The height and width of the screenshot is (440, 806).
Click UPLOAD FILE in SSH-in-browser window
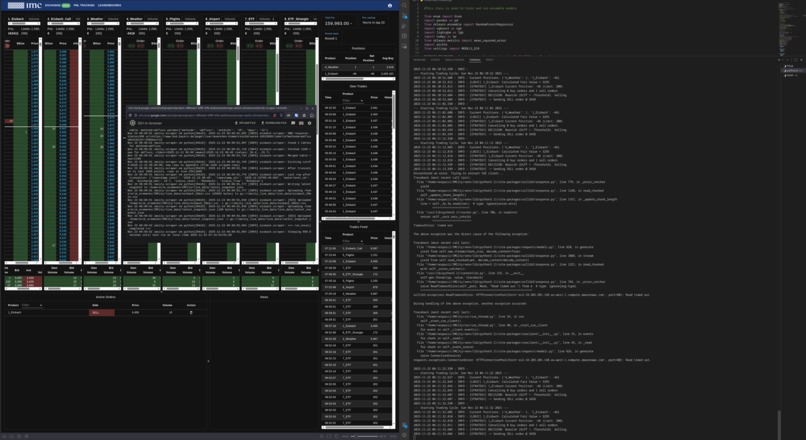point(245,123)
